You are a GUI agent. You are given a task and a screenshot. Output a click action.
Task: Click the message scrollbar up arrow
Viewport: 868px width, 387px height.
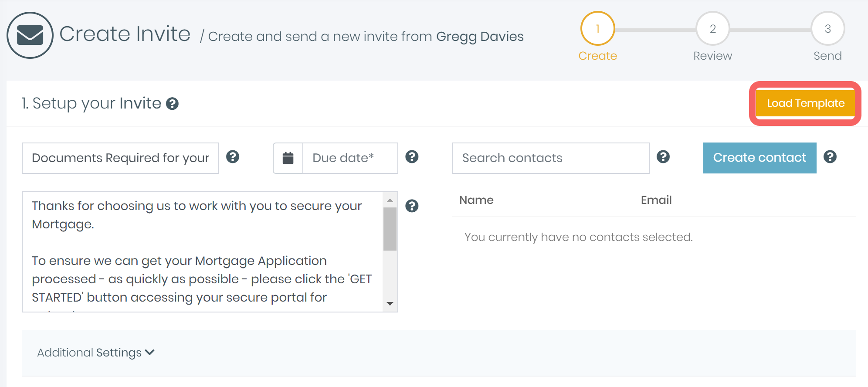tap(390, 200)
